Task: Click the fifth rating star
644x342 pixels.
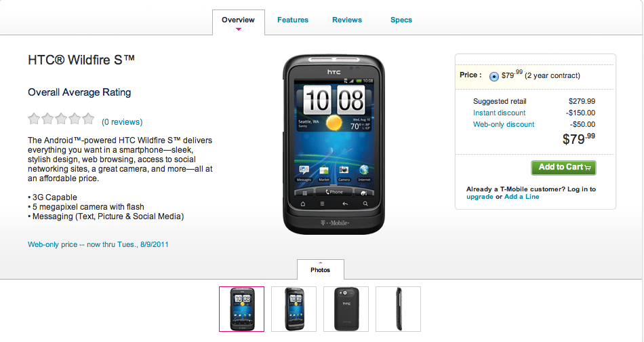Action: tap(88, 119)
